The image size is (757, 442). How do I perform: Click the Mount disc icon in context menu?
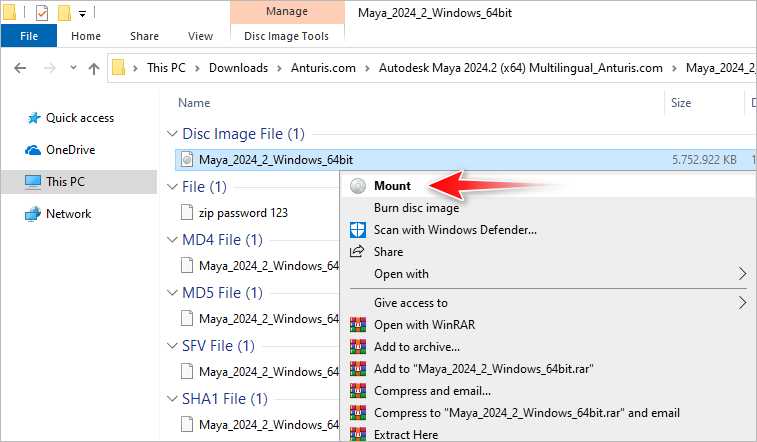(x=358, y=186)
